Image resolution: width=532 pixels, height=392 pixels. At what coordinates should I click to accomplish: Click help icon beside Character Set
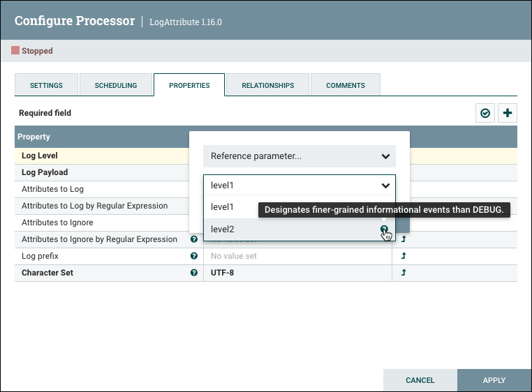[x=194, y=273]
